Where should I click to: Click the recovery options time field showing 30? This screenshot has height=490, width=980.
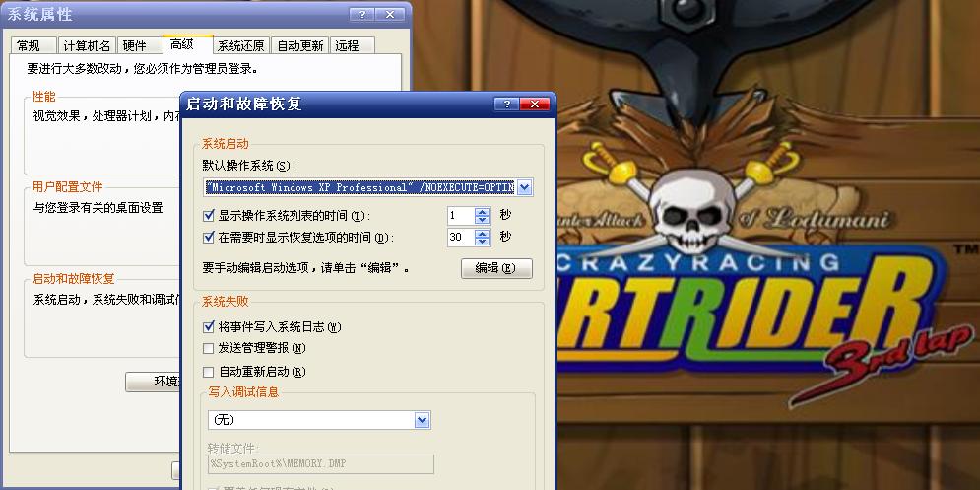coord(461,238)
